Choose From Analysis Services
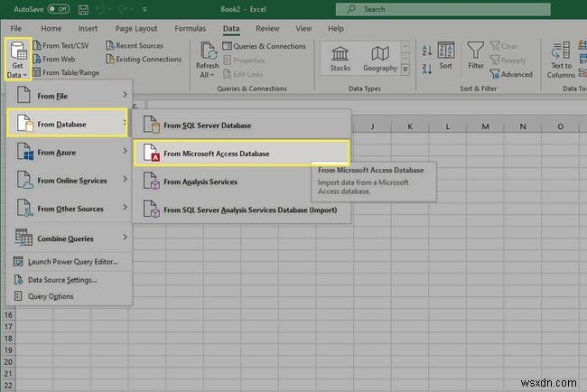The image size is (587, 392). pyautogui.click(x=222, y=182)
